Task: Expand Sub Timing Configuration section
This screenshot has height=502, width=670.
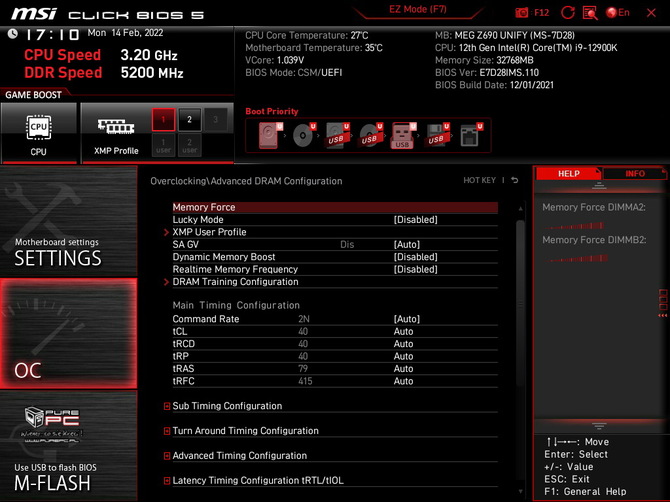Action: [226, 406]
